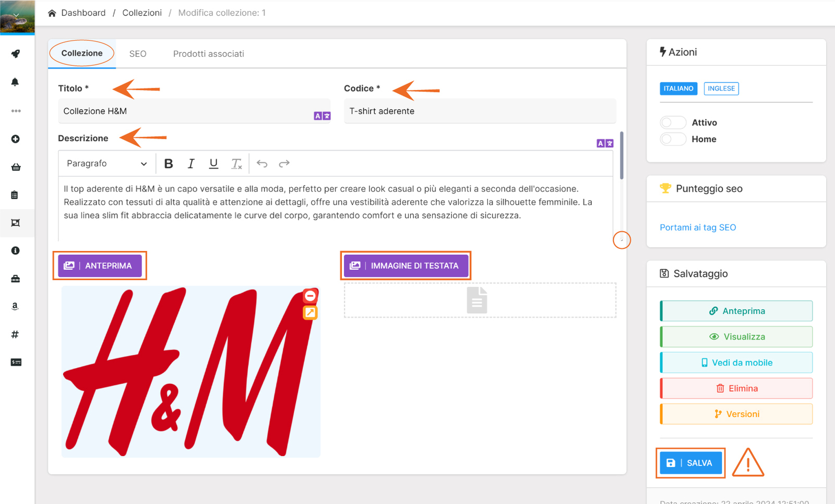Click the Bold formatting icon
The height and width of the screenshot is (504, 835).
coord(169,164)
